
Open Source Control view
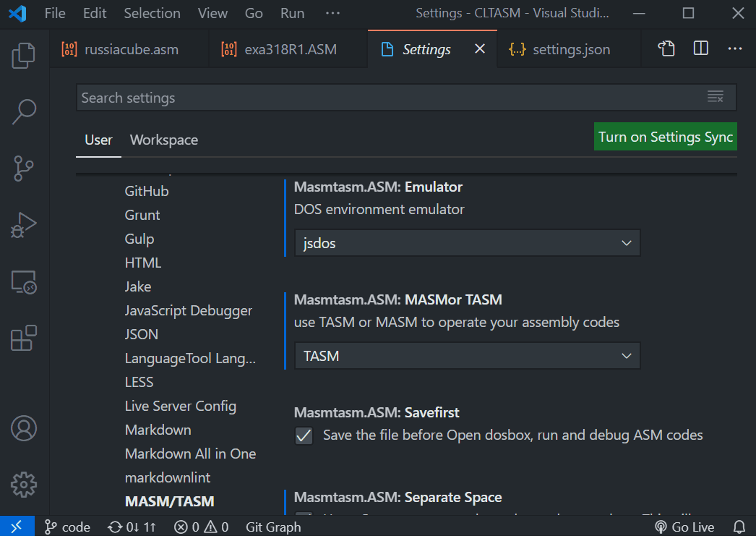click(23, 169)
